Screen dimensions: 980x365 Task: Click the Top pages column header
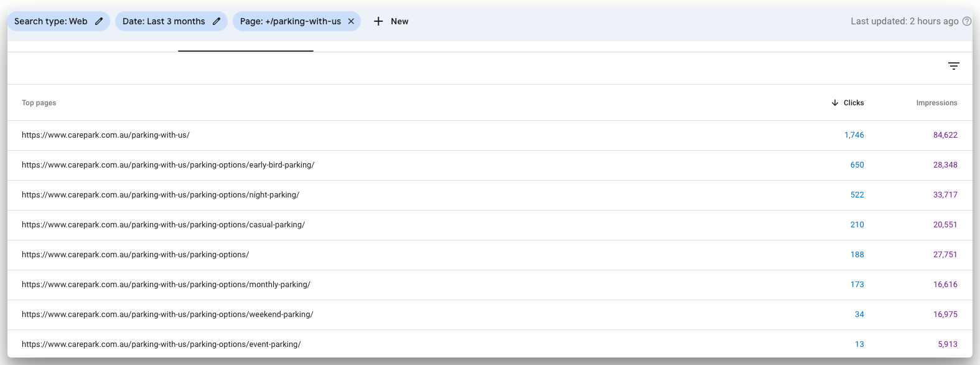[x=39, y=103]
